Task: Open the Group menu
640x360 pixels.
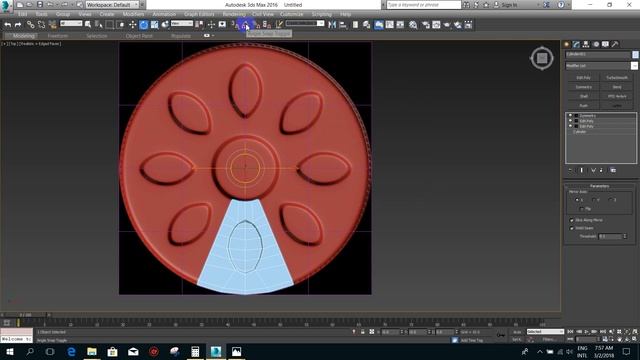Action: click(63, 14)
